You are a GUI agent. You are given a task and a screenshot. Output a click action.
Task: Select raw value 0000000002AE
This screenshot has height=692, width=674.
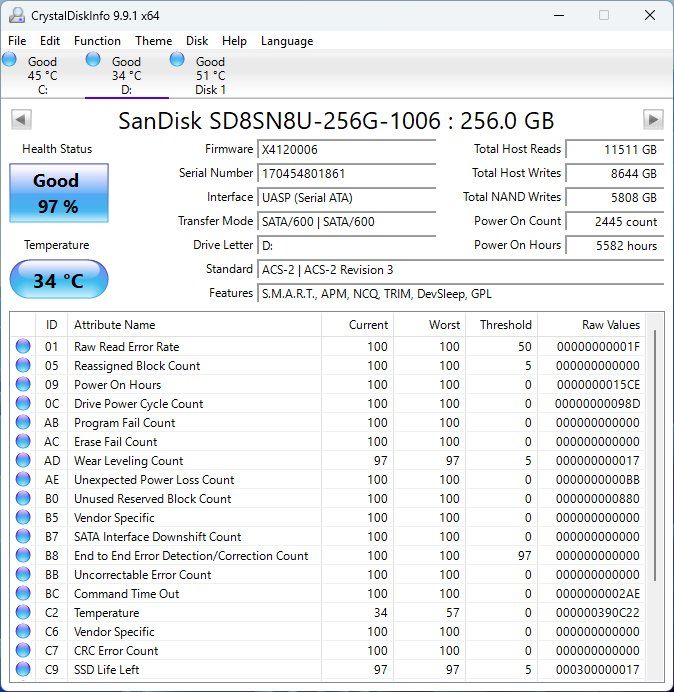point(598,594)
